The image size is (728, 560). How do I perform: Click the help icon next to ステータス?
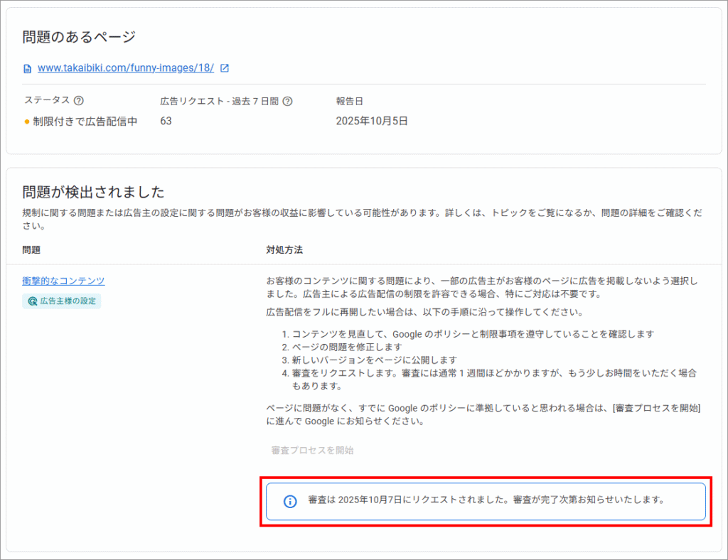click(79, 101)
